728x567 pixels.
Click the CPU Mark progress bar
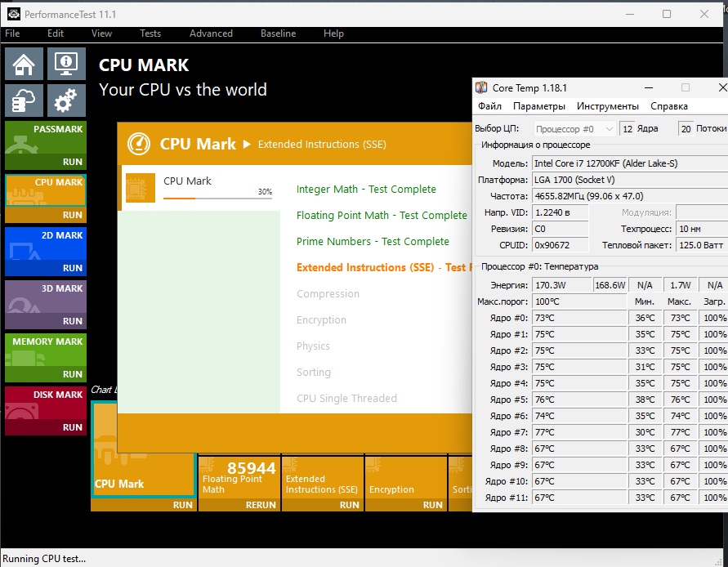[217, 198]
